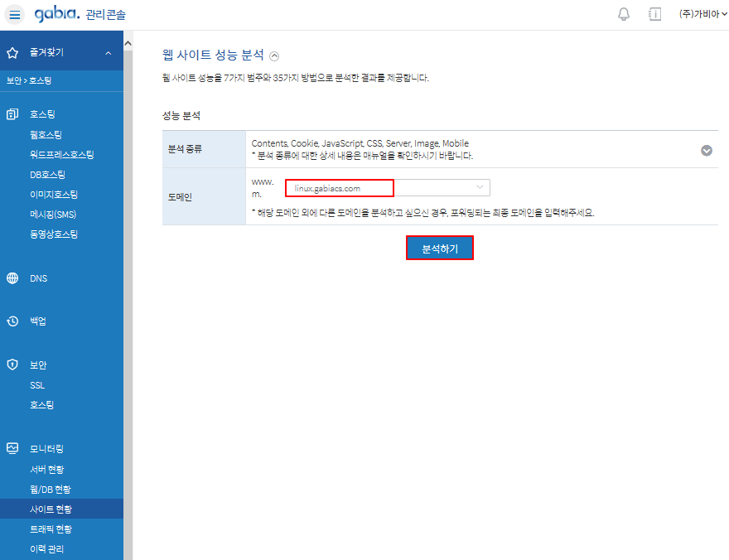Click the 백업 history icon
729x560 pixels.
click(12, 321)
